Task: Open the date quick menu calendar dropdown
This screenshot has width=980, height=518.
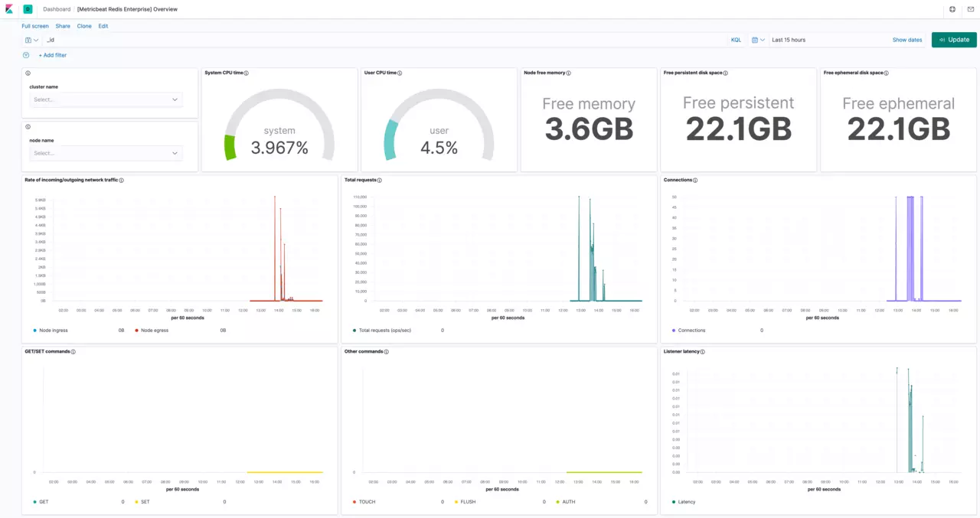Action: pos(758,40)
